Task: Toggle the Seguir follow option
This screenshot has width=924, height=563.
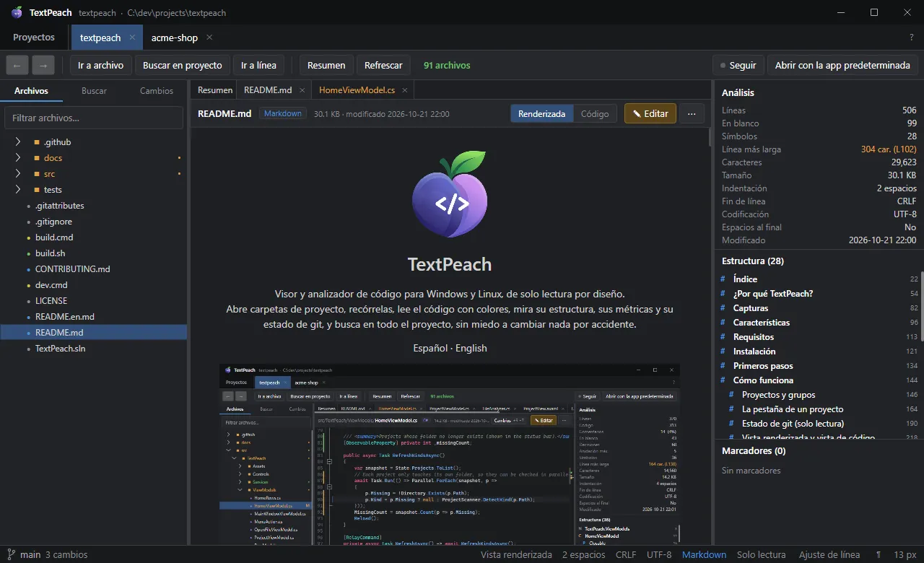Action: coord(738,65)
